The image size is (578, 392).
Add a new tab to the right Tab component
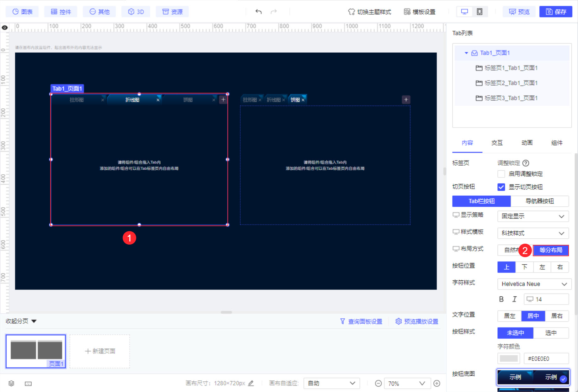pyautogui.click(x=406, y=99)
